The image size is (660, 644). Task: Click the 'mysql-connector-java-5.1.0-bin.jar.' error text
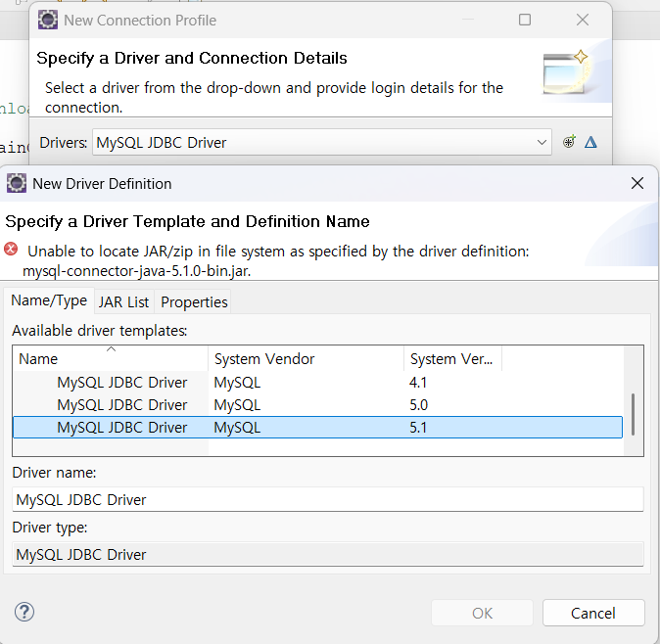point(136,271)
